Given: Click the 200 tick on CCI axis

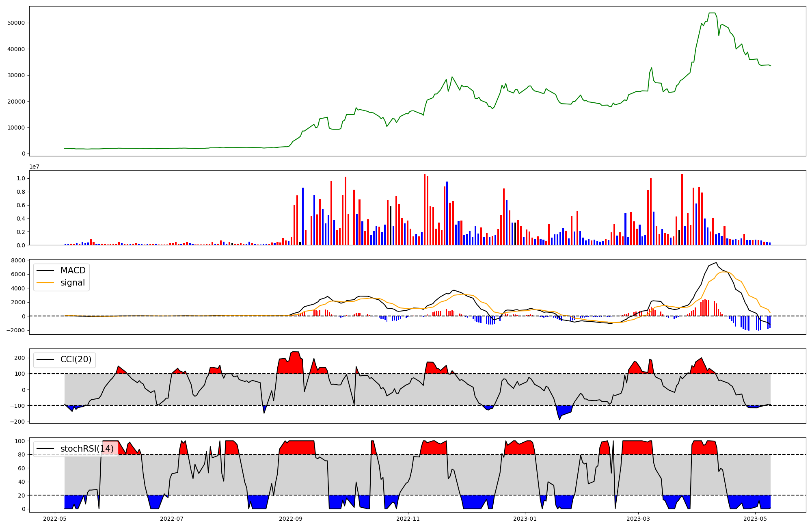Looking at the screenshot, I should [20, 358].
